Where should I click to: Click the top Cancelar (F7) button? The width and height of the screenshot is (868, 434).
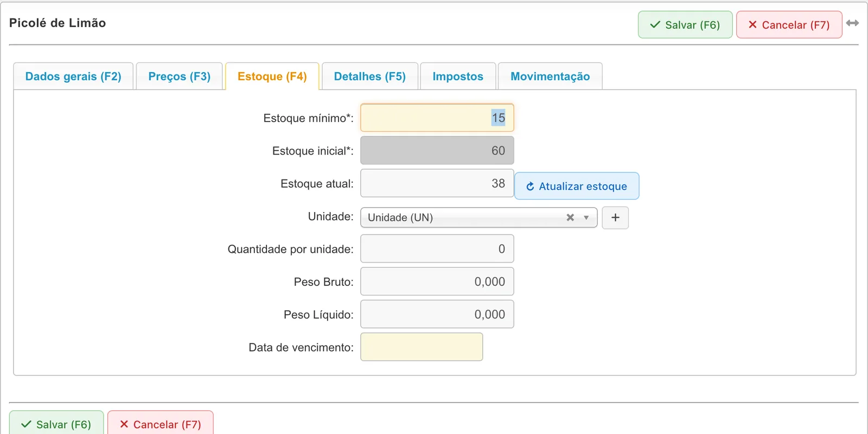789,25
